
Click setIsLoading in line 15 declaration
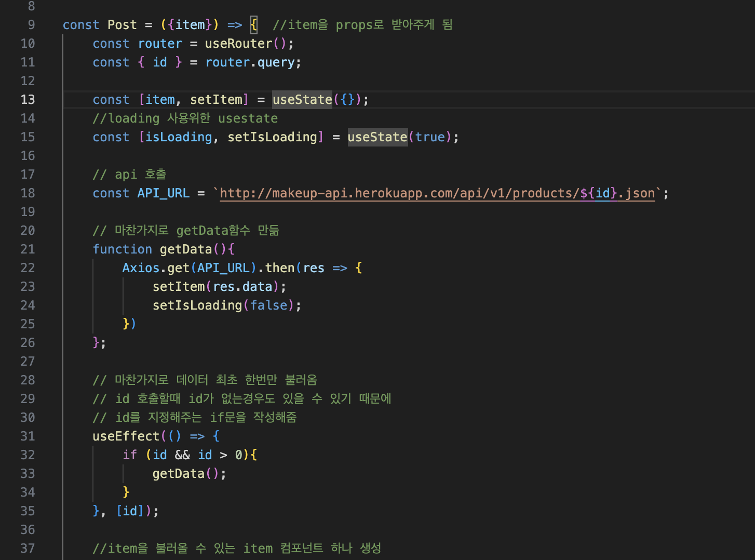click(x=273, y=137)
